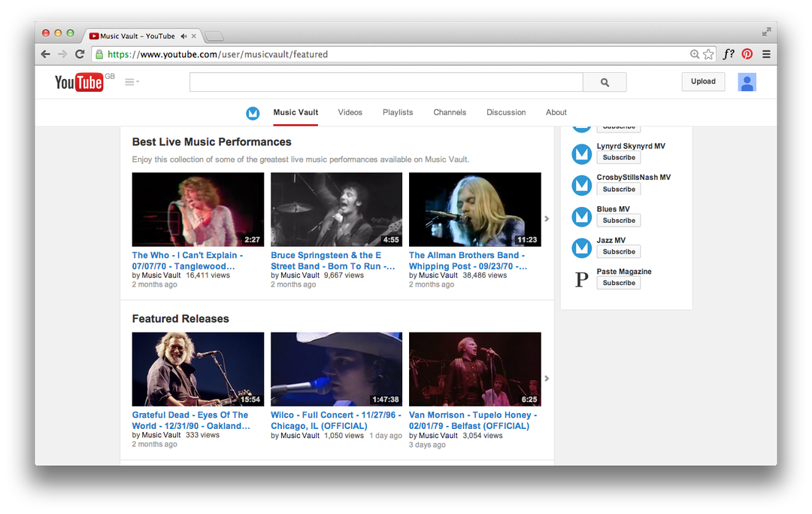The image size is (812, 514).
Task: Click Van Morrison - Tupelo Honey title link
Action: (x=473, y=420)
